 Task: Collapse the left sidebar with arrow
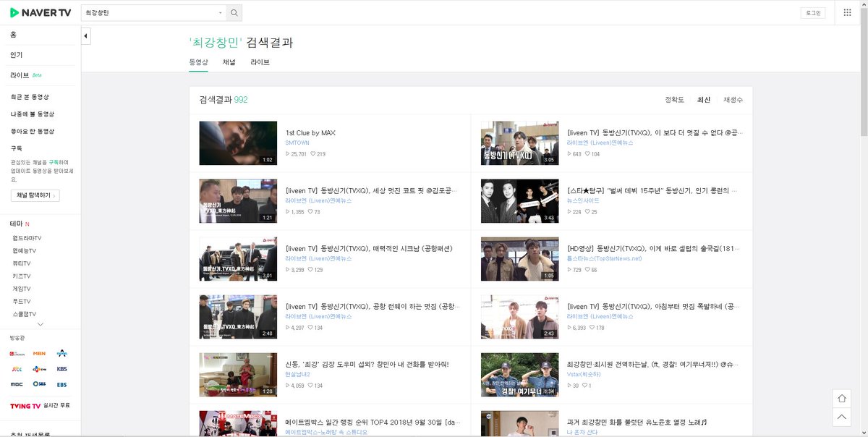86,35
